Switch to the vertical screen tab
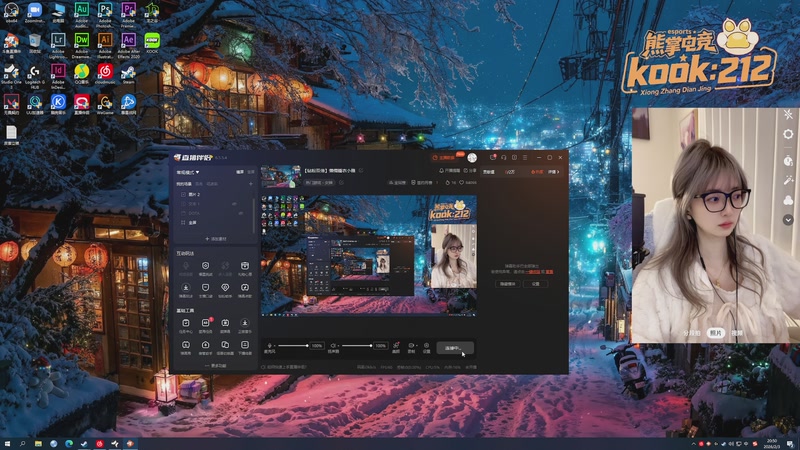The height and width of the screenshot is (450, 800). coord(251,172)
